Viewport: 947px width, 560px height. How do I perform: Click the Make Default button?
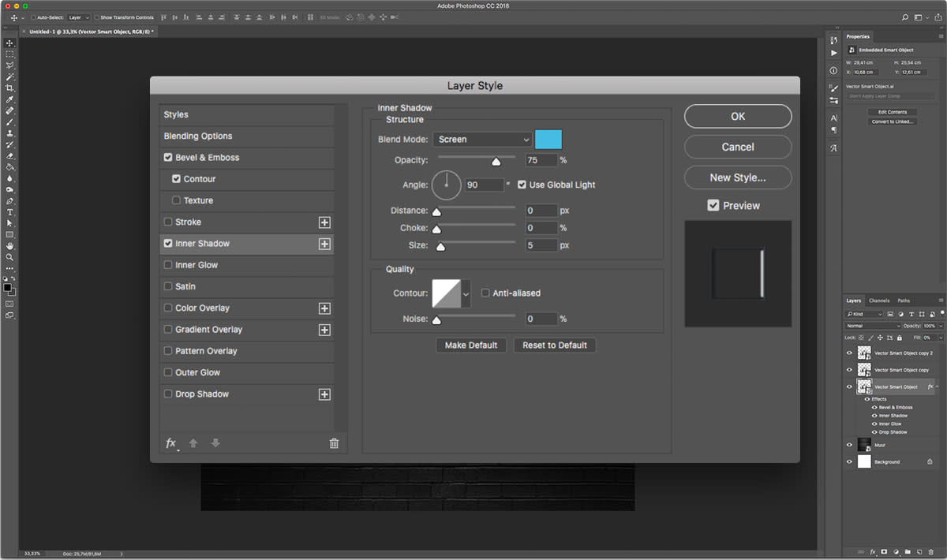point(471,345)
